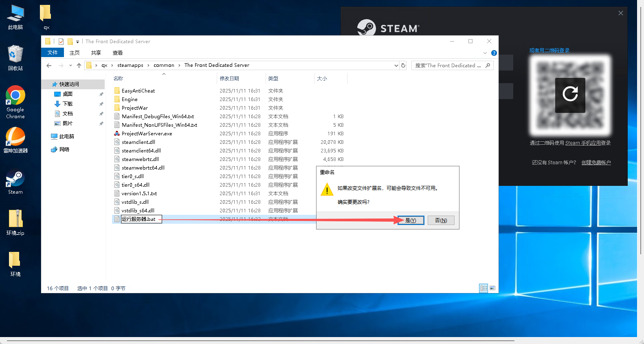This screenshot has width=644, height=344.
Task: Click the QR code refresh icon
Action: click(x=570, y=95)
